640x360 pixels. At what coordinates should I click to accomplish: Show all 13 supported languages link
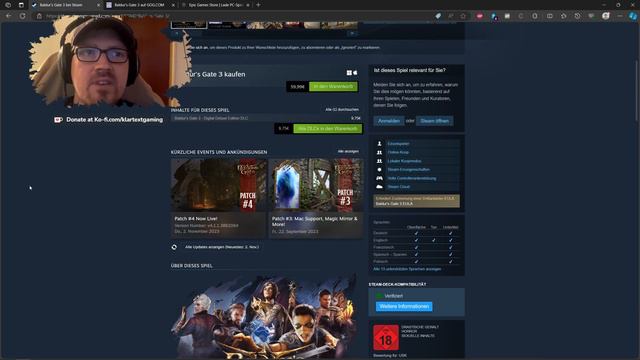407,269
